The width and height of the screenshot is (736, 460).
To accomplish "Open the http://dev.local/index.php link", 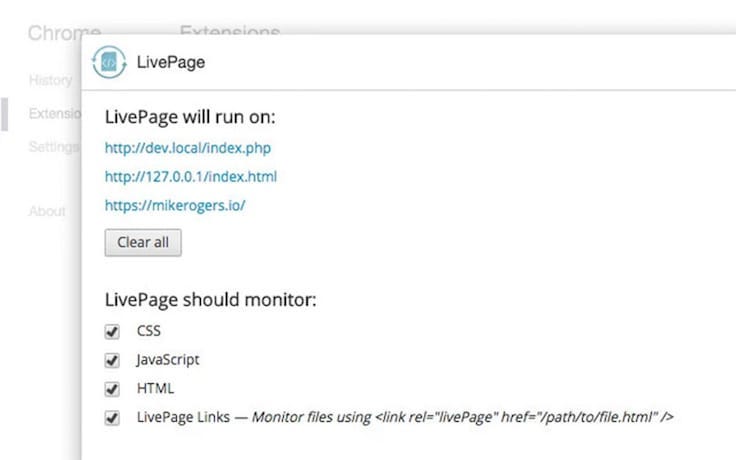I will [188, 148].
